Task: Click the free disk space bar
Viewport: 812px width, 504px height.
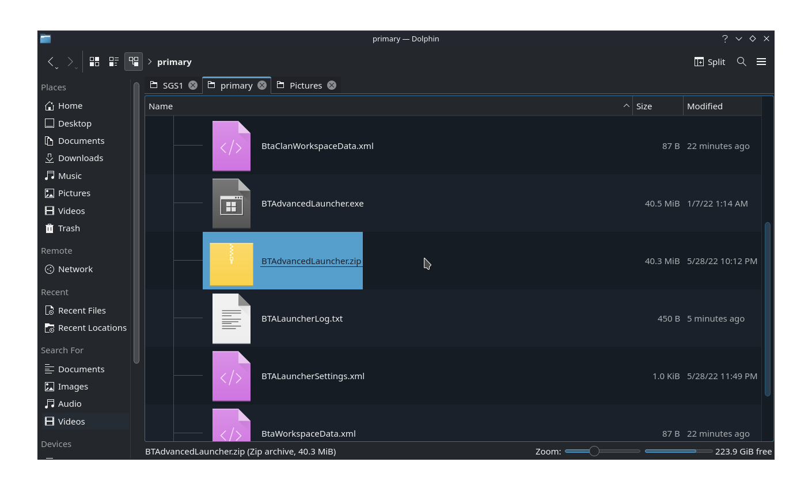Action: (678, 451)
